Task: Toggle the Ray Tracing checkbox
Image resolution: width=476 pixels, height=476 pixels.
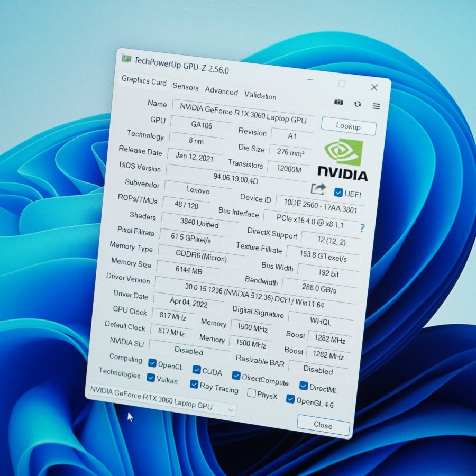Action: pyautogui.click(x=194, y=384)
